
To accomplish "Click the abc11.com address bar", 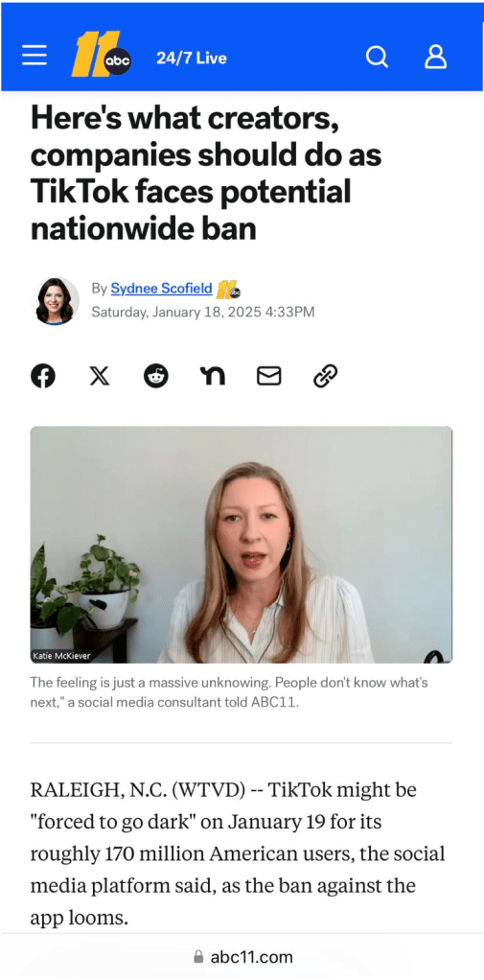I will [242, 957].
